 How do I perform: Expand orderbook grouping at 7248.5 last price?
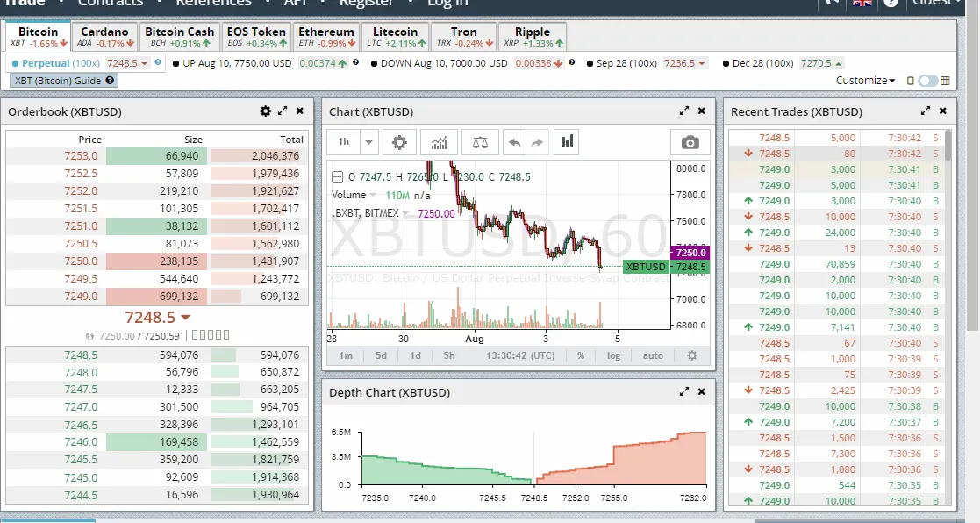pyautogui.click(x=185, y=318)
